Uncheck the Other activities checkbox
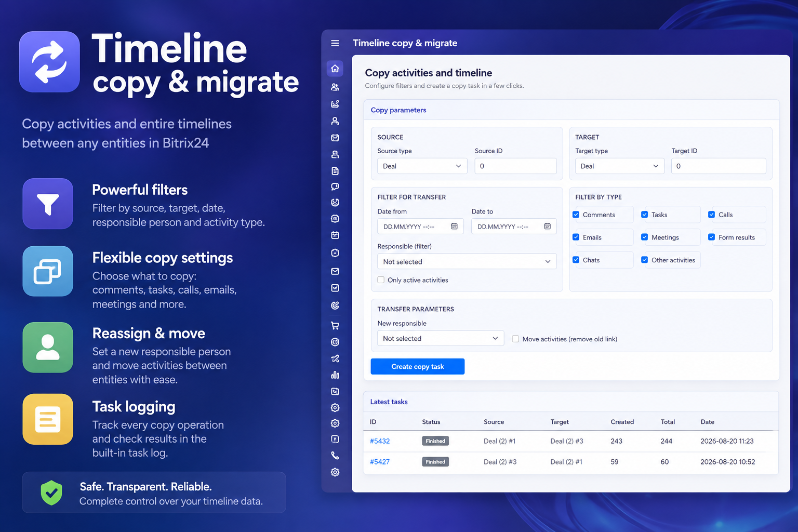The image size is (798, 532). [644, 260]
